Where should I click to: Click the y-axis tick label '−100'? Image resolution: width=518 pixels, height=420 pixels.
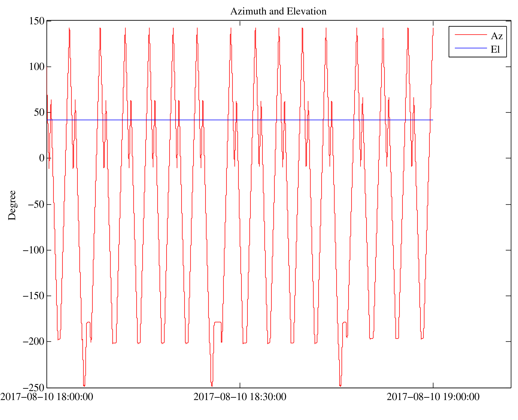point(34,250)
